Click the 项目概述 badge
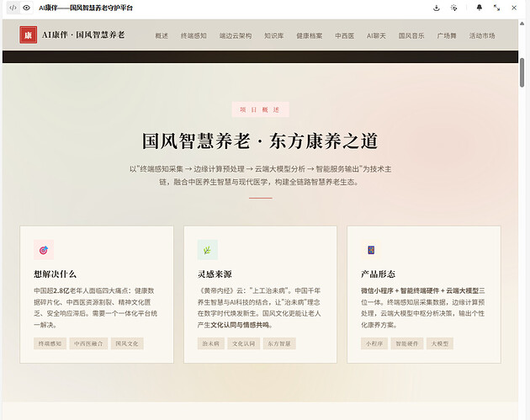The image size is (530, 420). pyautogui.click(x=260, y=109)
